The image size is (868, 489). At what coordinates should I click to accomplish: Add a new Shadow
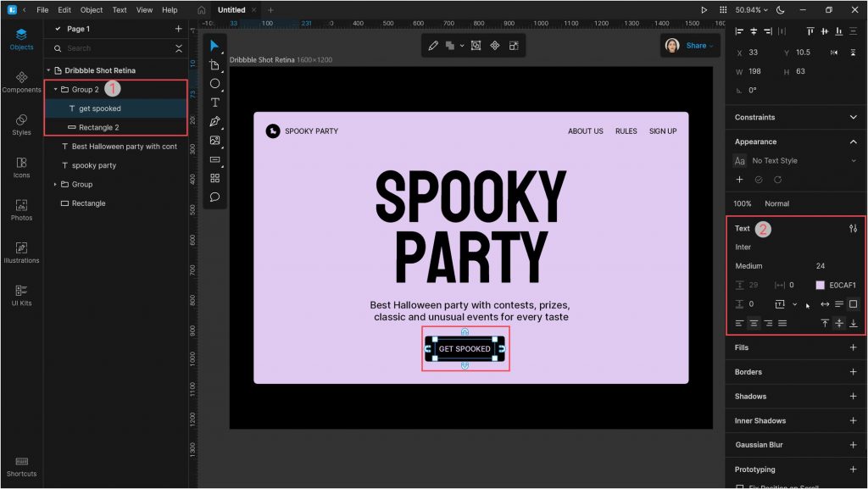pos(853,396)
